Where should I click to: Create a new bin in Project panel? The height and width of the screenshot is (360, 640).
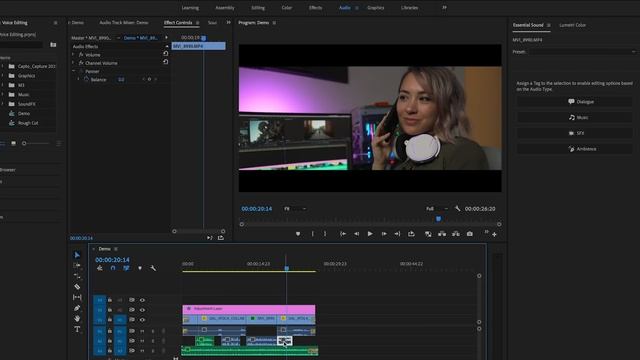click(x=53, y=44)
